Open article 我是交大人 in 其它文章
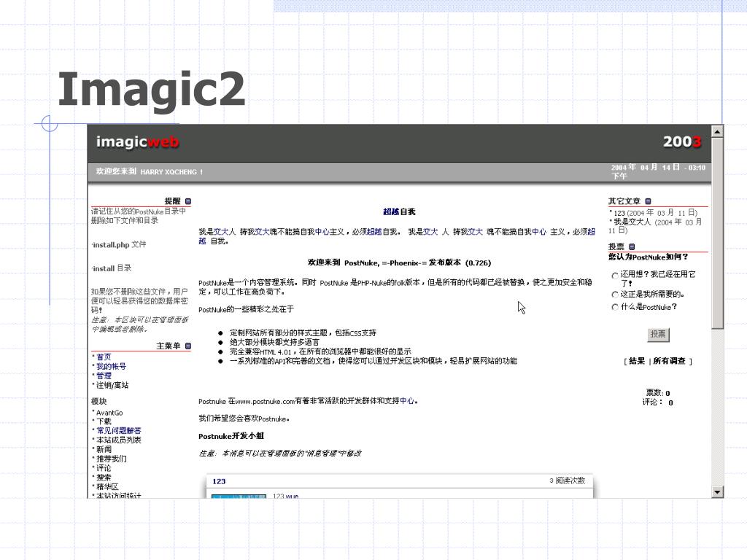 tap(632, 222)
